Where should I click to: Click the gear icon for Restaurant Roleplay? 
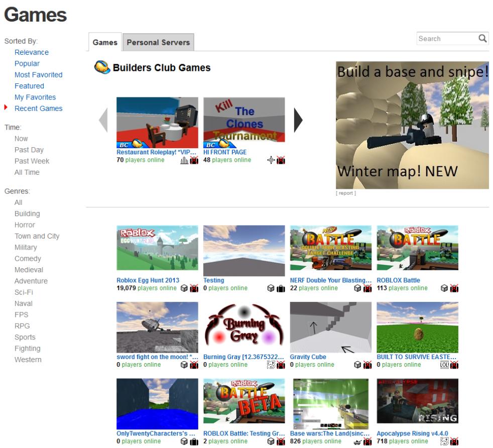tap(194, 160)
